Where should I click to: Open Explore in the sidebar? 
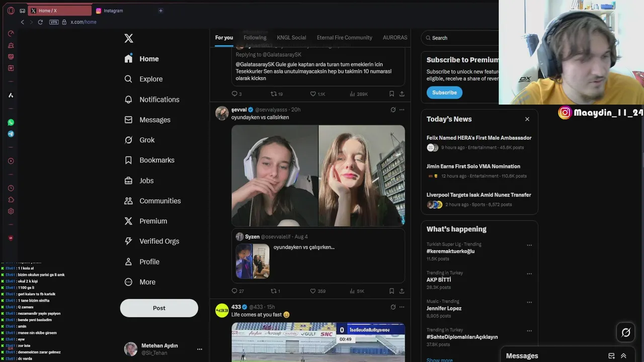[x=144, y=79]
